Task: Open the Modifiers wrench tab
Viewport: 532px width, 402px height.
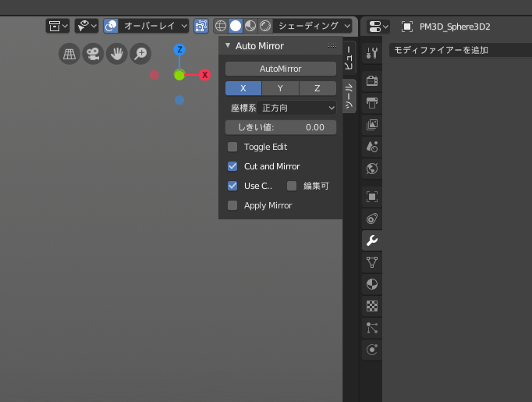Action: click(372, 240)
